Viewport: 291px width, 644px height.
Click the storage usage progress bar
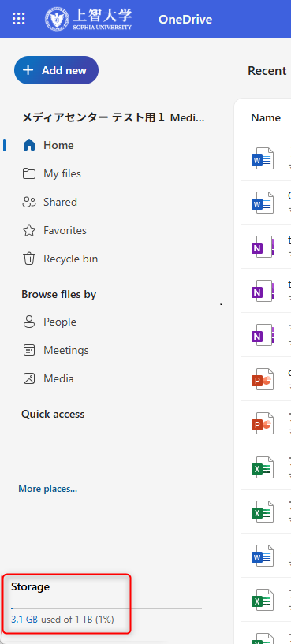[x=106, y=608]
